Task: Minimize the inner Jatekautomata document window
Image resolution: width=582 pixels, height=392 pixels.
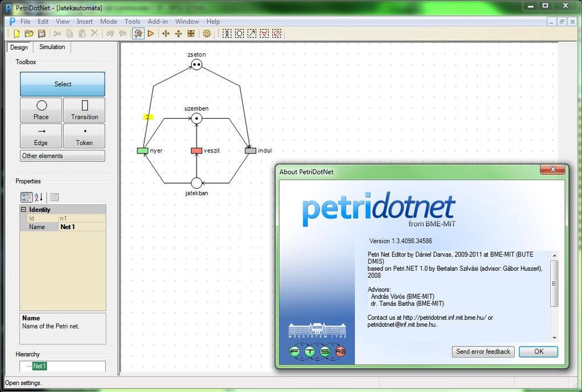Action: tap(551, 22)
